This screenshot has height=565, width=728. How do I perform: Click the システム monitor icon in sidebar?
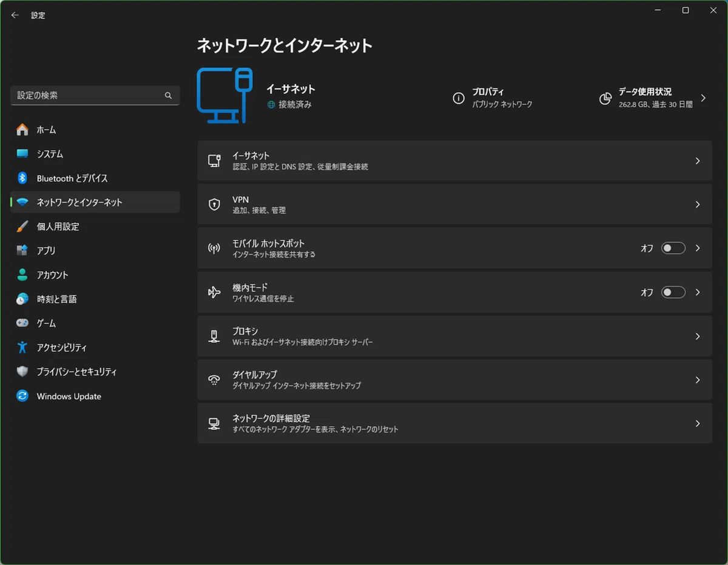point(22,154)
